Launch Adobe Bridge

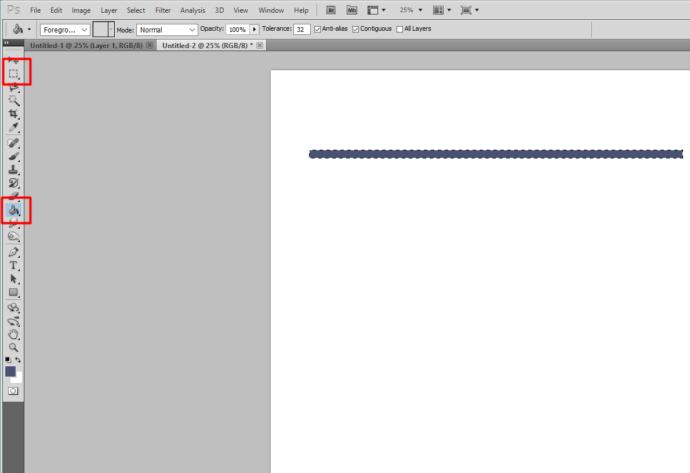330,10
